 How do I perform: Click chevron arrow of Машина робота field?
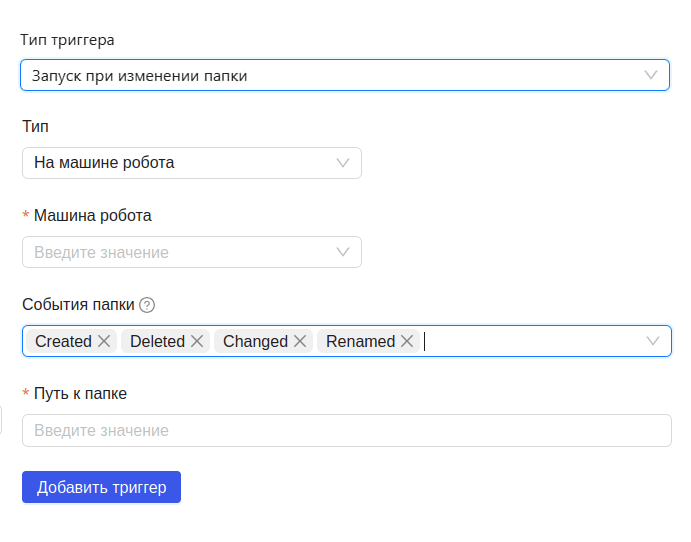pos(343,252)
